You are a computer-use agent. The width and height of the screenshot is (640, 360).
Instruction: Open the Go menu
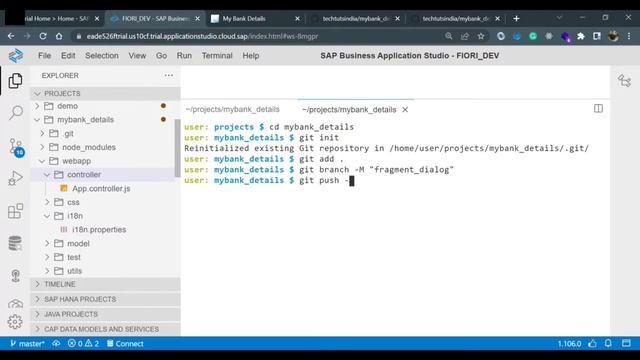(161, 56)
